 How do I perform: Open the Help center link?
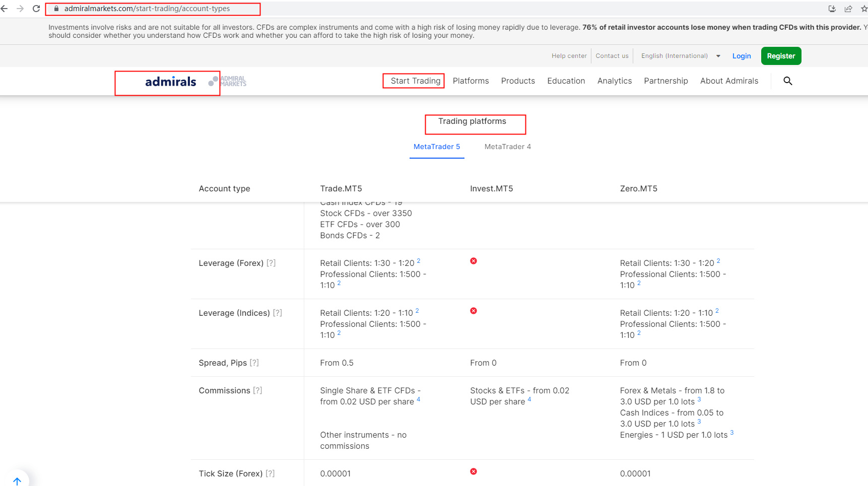pyautogui.click(x=569, y=56)
